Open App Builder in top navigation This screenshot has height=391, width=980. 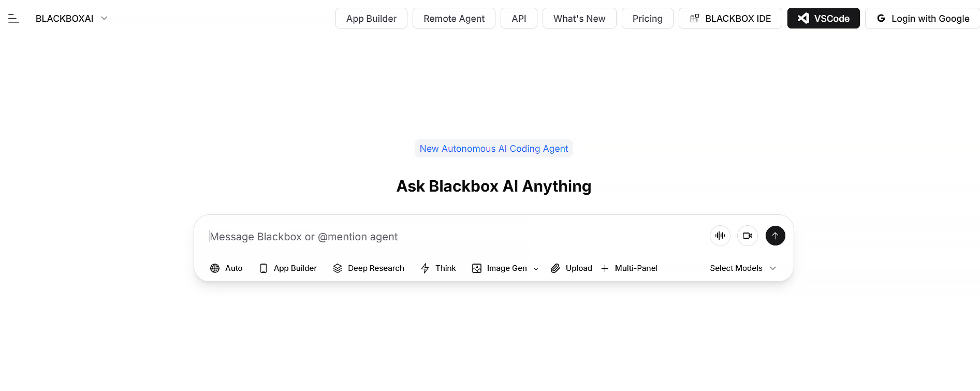371,18
